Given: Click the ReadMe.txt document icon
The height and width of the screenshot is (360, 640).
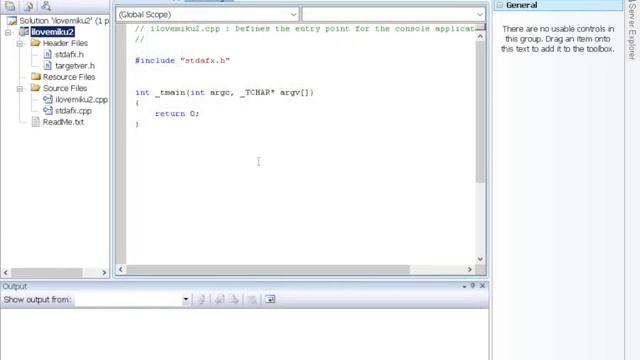Looking at the screenshot, I should (36, 122).
